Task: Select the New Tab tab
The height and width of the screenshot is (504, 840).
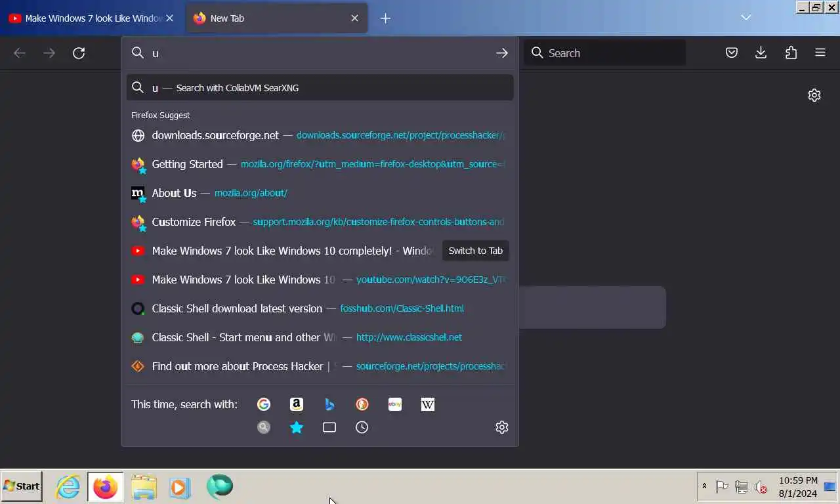Action: [277, 18]
